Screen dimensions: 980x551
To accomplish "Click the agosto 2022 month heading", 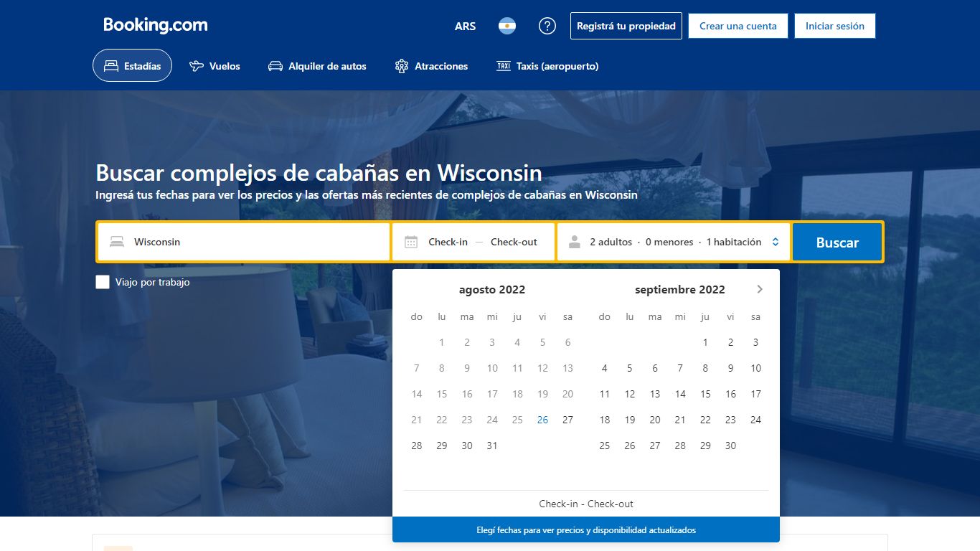I will [492, 290].
